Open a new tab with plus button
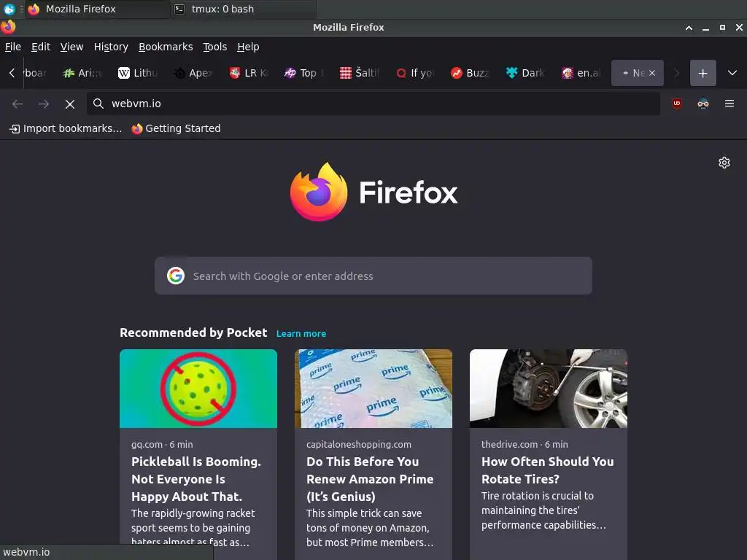The height and width of the screenshot is (560, 747). tap(703, 73)
